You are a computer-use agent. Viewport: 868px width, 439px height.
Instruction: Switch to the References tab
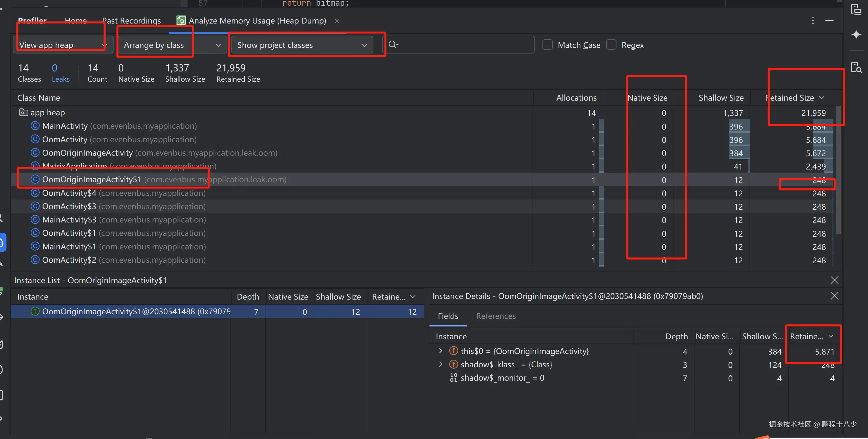tap(496, 316)
